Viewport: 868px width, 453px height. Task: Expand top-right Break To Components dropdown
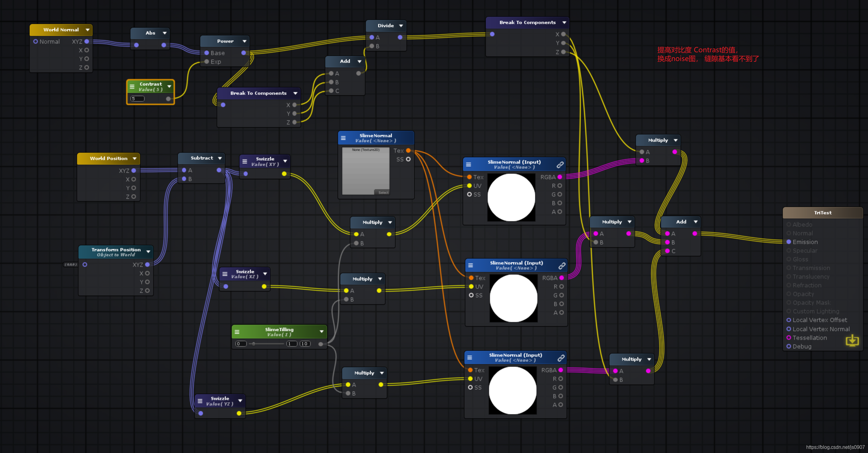coord(564,23)
